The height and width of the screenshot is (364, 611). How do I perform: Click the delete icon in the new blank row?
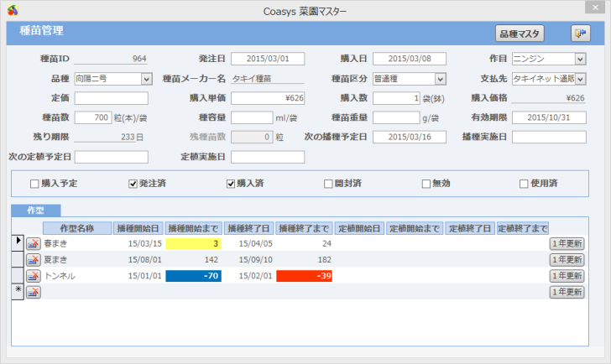click(34, 292)
